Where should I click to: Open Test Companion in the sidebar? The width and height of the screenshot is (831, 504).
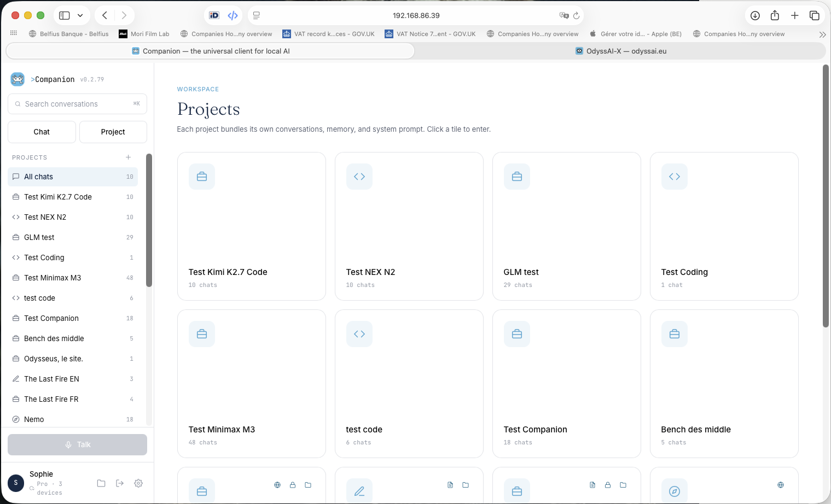[x=73, y=318]
